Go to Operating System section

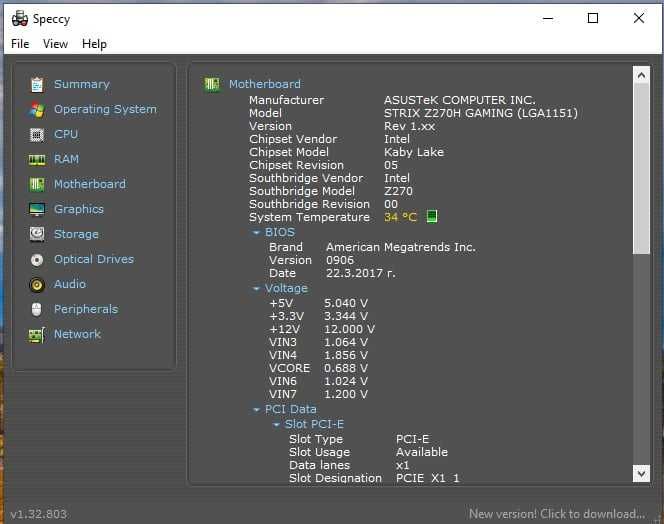pyautogui.click(x=105, y=109)
